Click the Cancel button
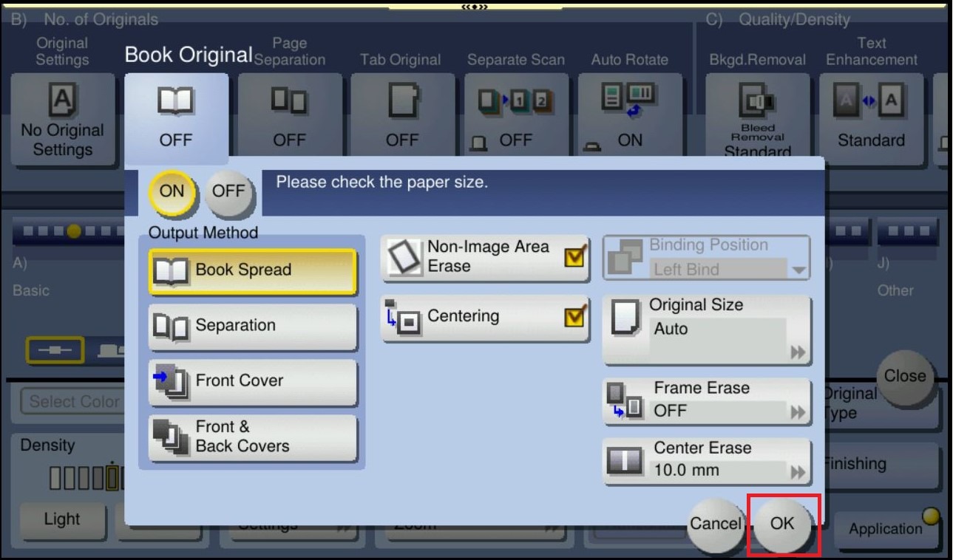Screen dimensions: 953x560 [x=715, y=524]
